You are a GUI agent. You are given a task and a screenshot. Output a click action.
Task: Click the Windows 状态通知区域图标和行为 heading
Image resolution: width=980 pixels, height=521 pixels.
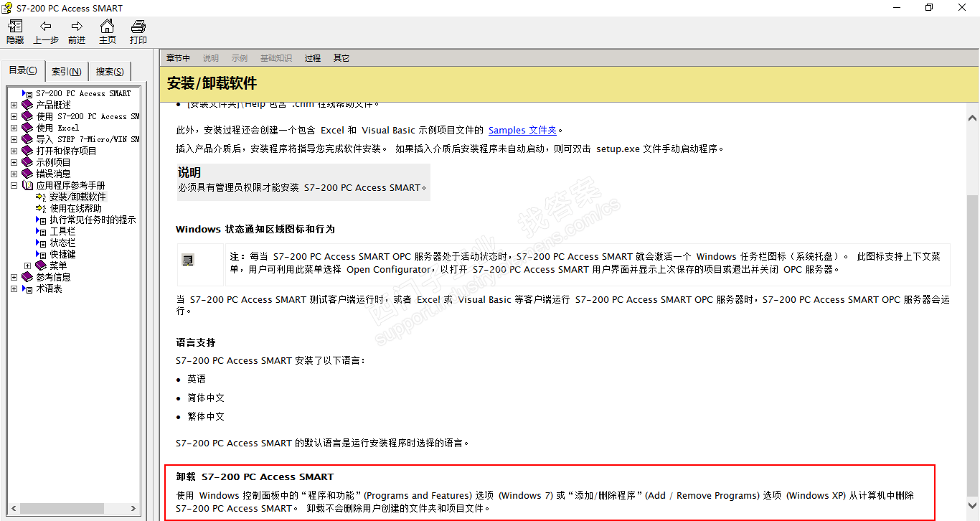255,230
